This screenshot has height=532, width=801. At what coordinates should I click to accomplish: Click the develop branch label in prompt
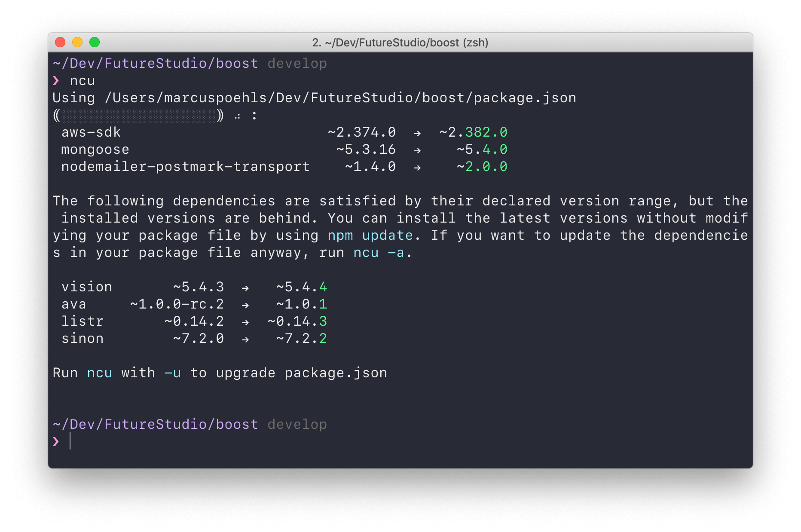[x=297, y=63]
